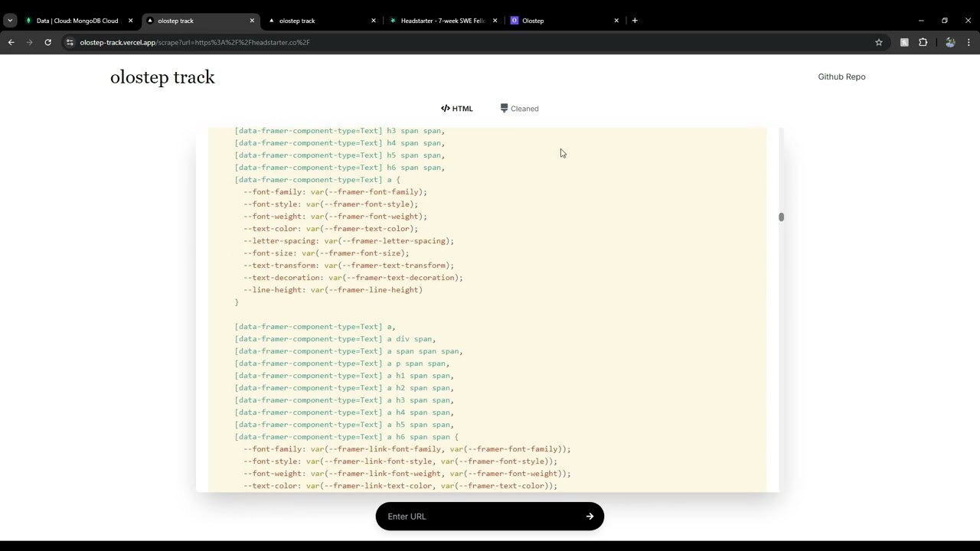The height and width of the screenshot is (551, 980).
Task: Click the line '--line-height: var(--framer-line-height)'
Action: 333,290
